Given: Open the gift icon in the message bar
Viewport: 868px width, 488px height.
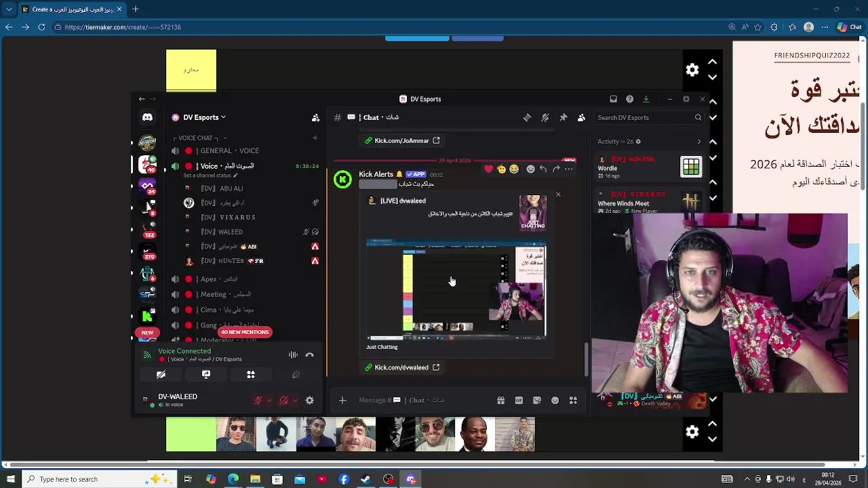Looking at the screenshot, I should click(x=500, y=401).
